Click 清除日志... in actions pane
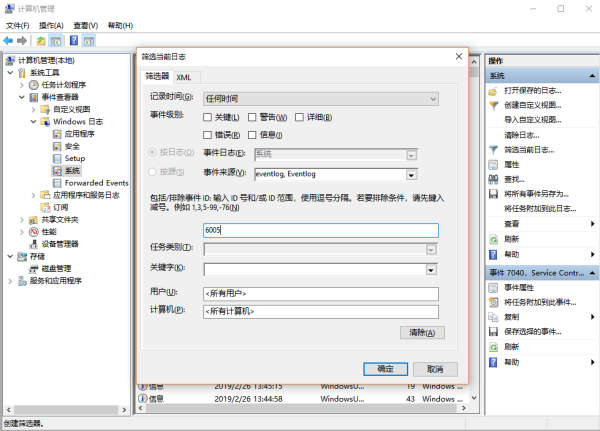 tap(522, 135)
